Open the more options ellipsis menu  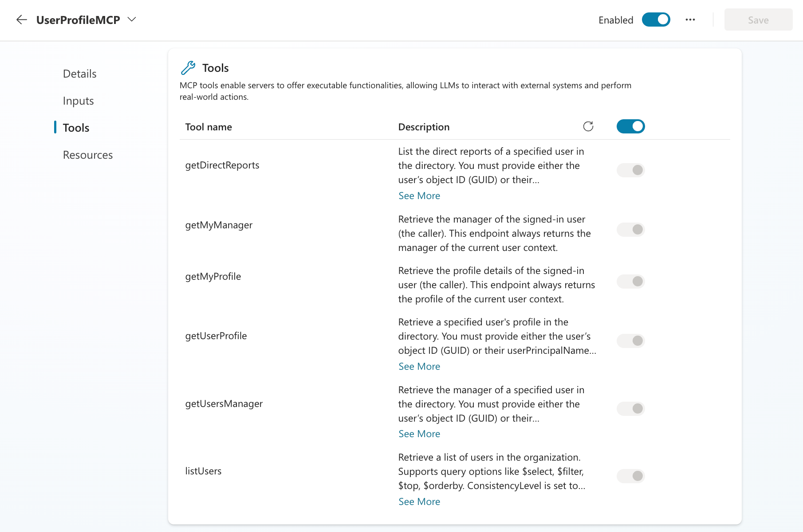coord(690,20)
